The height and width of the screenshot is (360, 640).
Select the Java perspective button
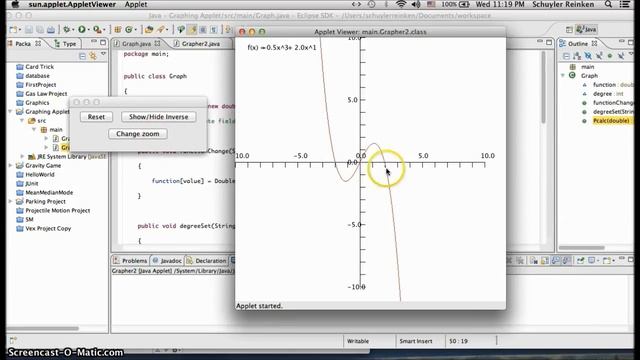(x=586, y=29)
